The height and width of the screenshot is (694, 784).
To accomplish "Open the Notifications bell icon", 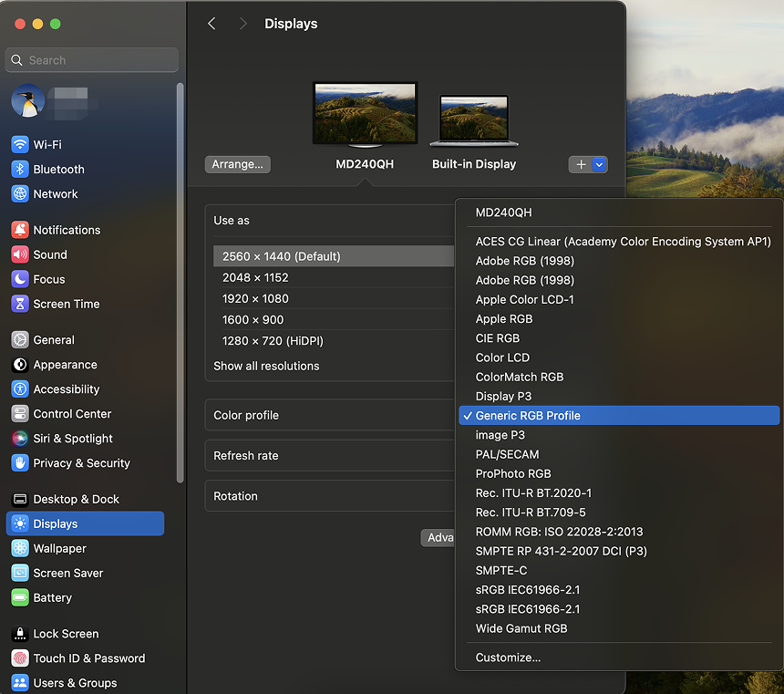I will pyautogui.click(x=20, y=230).
